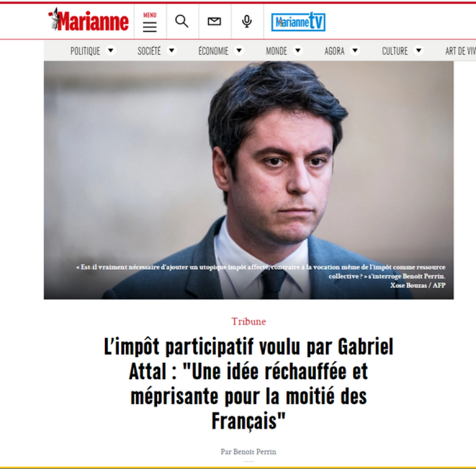Viewport: 476px width, 469px height.
Task: Go to the MONDE section
Action: (x=276, y=51)
